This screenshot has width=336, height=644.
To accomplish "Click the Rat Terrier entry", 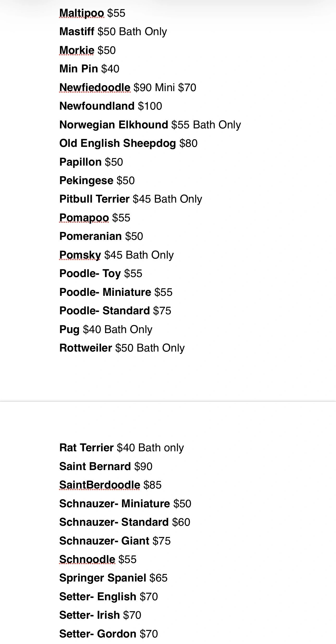I will (x=121, y=448).
